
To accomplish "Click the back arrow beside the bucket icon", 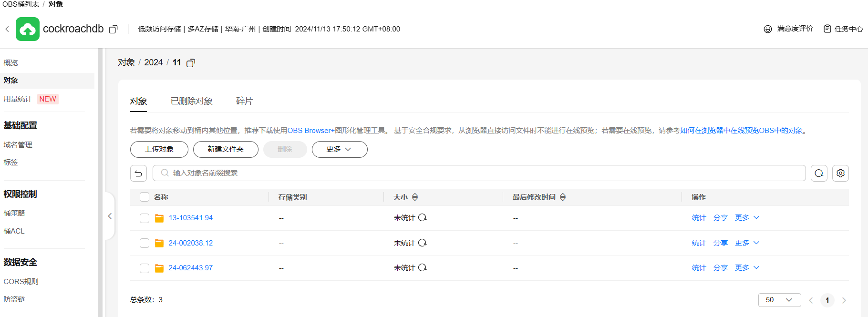I will tap(7, 29).
